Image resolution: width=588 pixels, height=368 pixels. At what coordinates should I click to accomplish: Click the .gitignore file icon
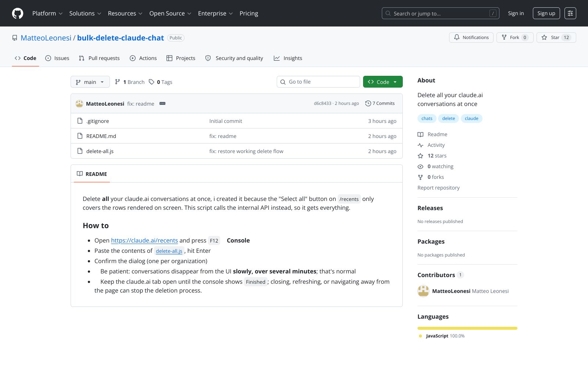click(x=80, y=121)
